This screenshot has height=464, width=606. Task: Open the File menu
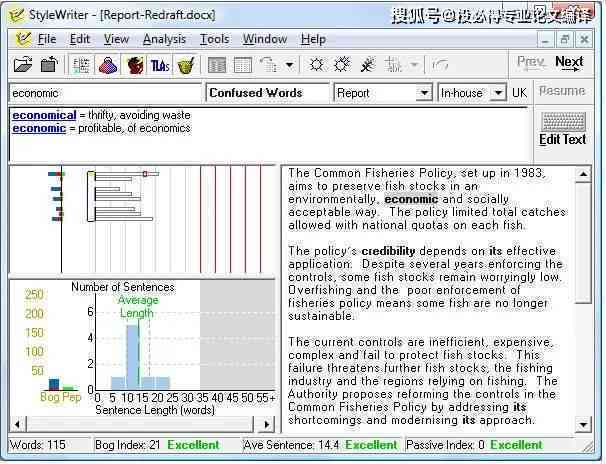[x=47, y=39]
